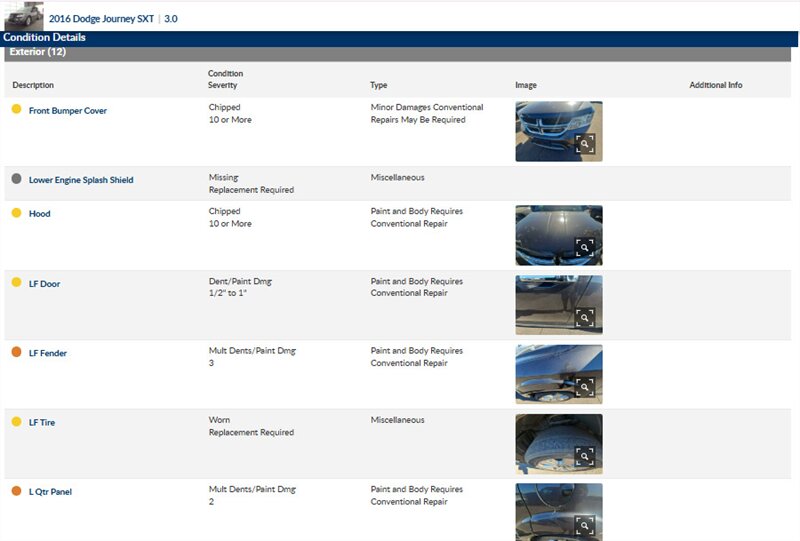
Task: Enlarge the LF Door photo via magnifier icon
Action: point(585,317)
